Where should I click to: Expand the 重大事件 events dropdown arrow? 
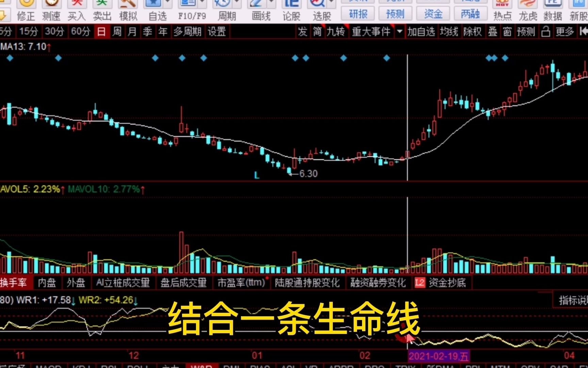[x=399, y=32]
